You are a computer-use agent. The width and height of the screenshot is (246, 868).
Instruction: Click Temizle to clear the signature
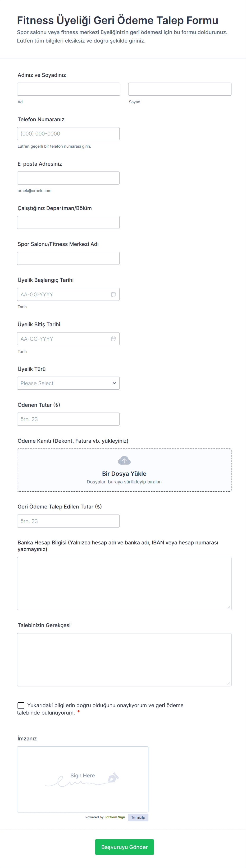click(x=138, y=818)
